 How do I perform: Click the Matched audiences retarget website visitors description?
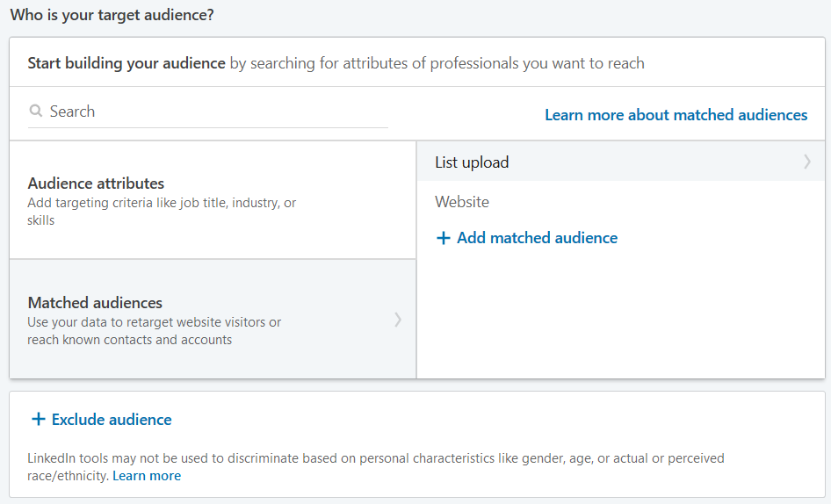155,331
